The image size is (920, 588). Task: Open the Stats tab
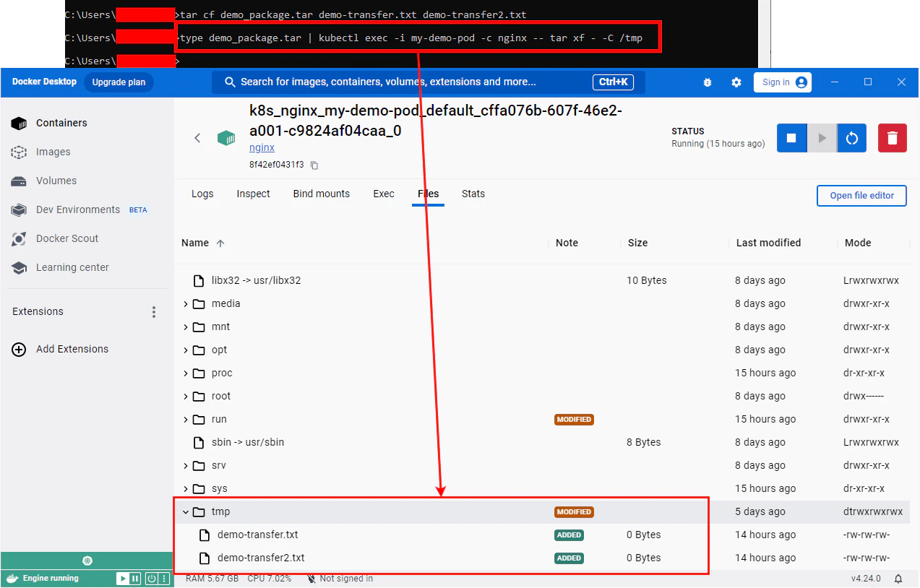pos(473,194)
